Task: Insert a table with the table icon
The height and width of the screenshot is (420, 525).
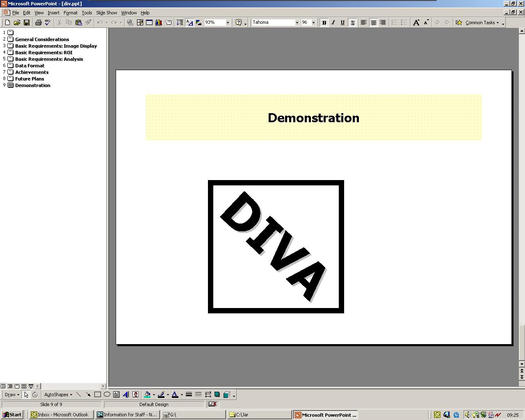Action: pyautogui.click(x=149, y=23)
